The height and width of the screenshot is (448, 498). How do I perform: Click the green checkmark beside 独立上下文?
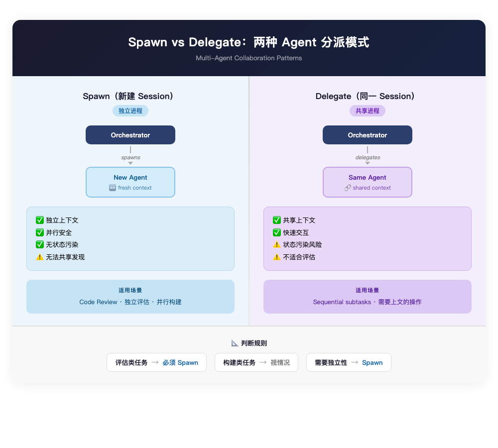coord(40,220)
